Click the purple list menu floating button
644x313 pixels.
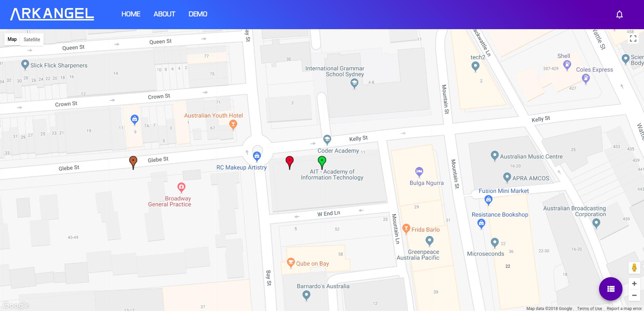[x=610, y=289]
